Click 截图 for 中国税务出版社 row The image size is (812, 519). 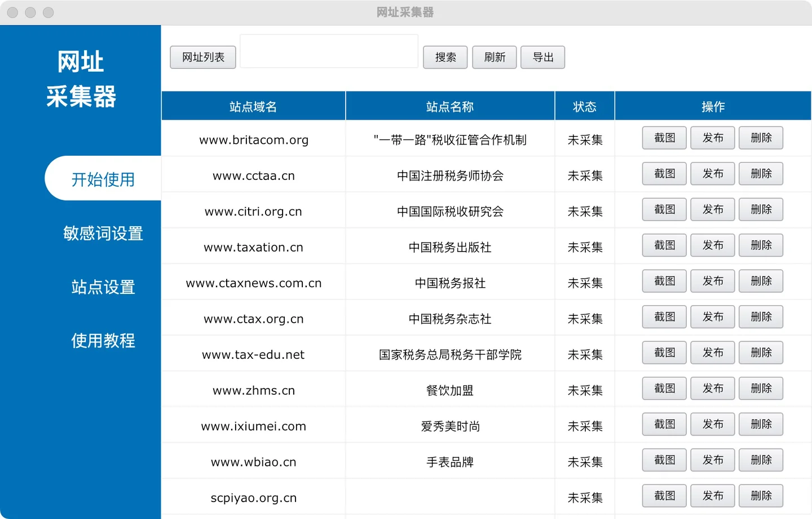click(x=664, y=245)
